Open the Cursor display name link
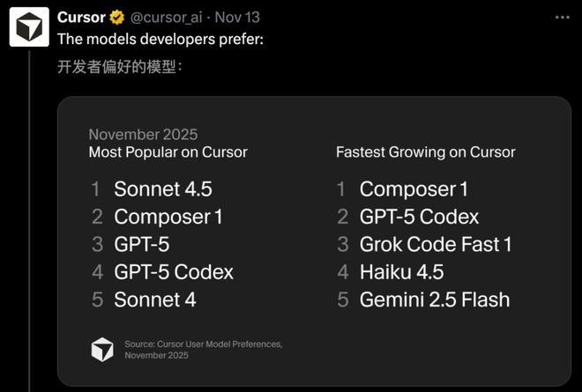582x392 pixels. [82, 17]
